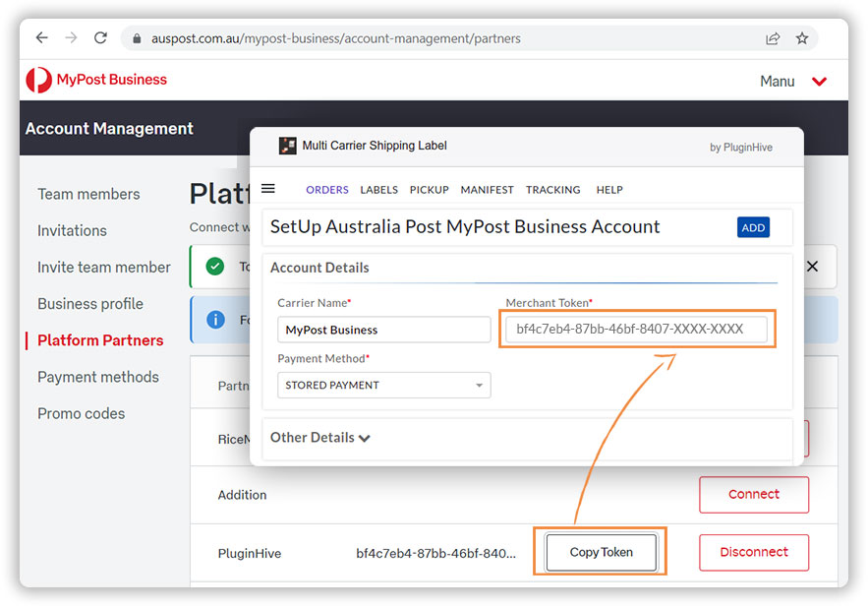Click the browser forward arrow

click(71, 37)
